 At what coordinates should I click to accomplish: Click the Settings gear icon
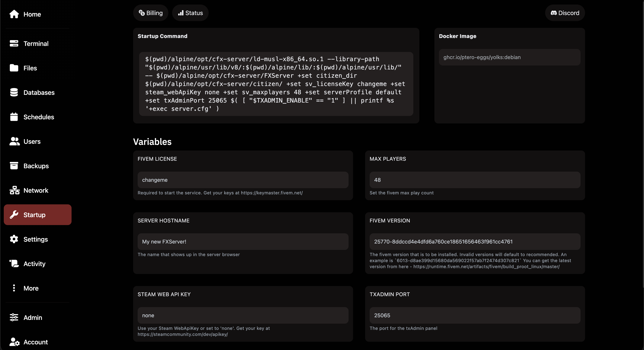(x=14, y=239)
